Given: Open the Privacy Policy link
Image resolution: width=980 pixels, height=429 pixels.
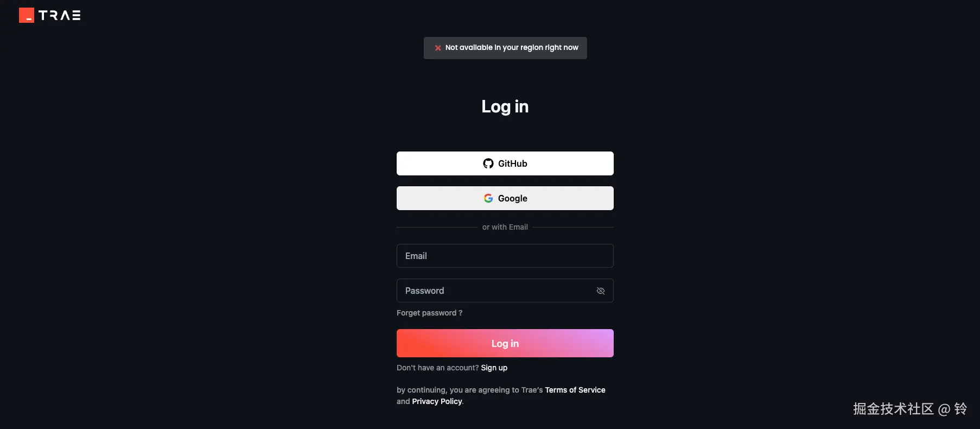Looking at the screenshot, I should 437,401.
